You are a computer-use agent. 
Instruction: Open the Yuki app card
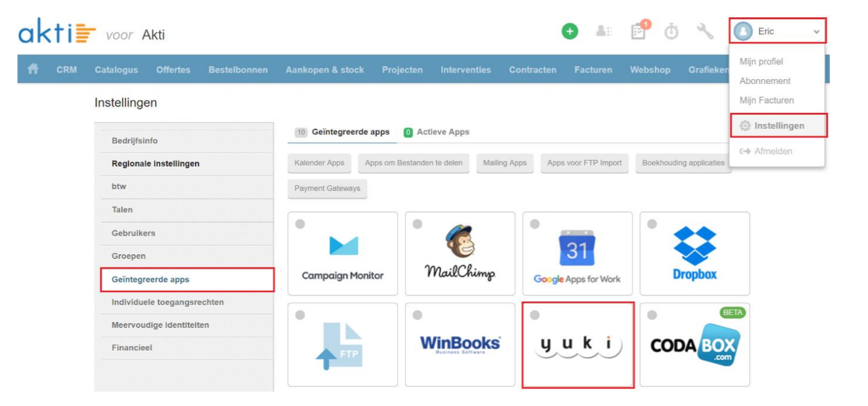578,345
